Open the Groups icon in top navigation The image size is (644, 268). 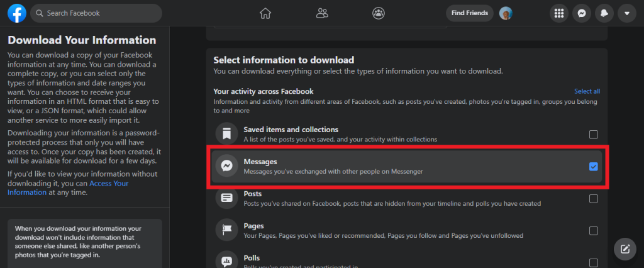pyautogui.click(x=378, y=13)
